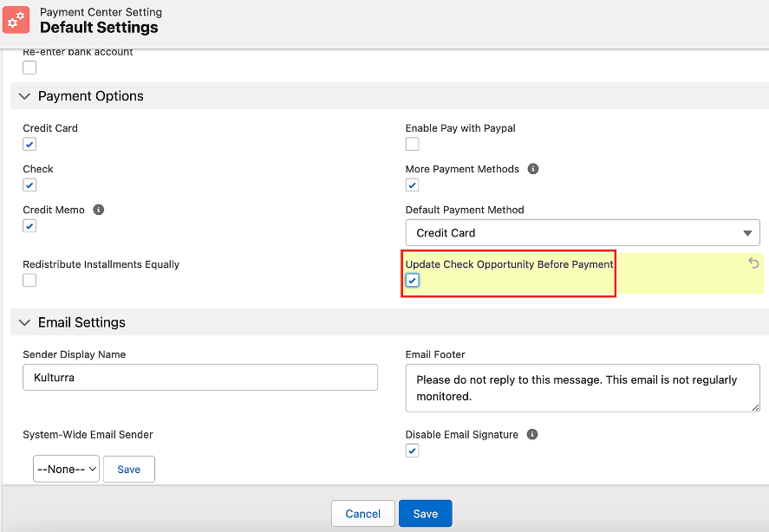
Task: Click the Sender Display Name field
Action: (x=200, y=377)
